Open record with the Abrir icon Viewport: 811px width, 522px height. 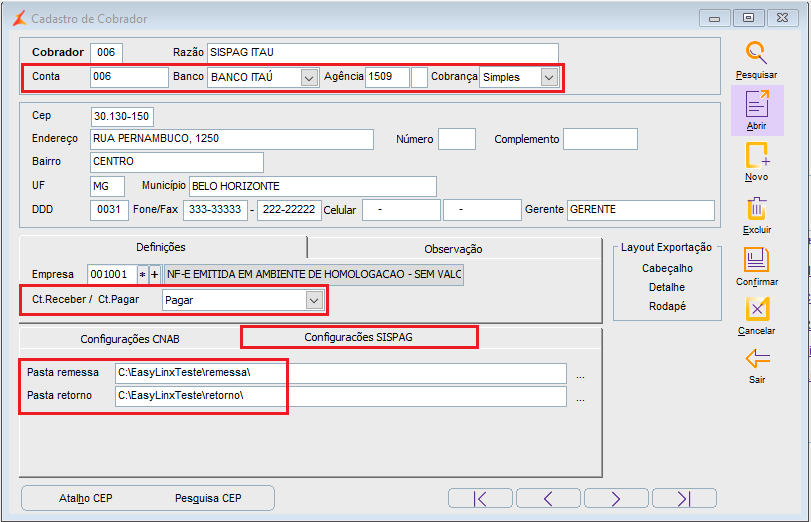(757, 103)
